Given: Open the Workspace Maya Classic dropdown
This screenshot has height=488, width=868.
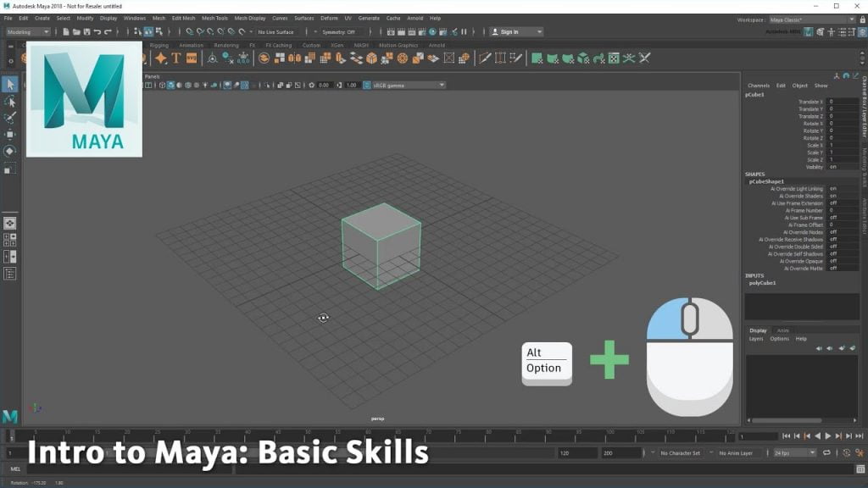Looking at the screenshot, I should [811, 19].
